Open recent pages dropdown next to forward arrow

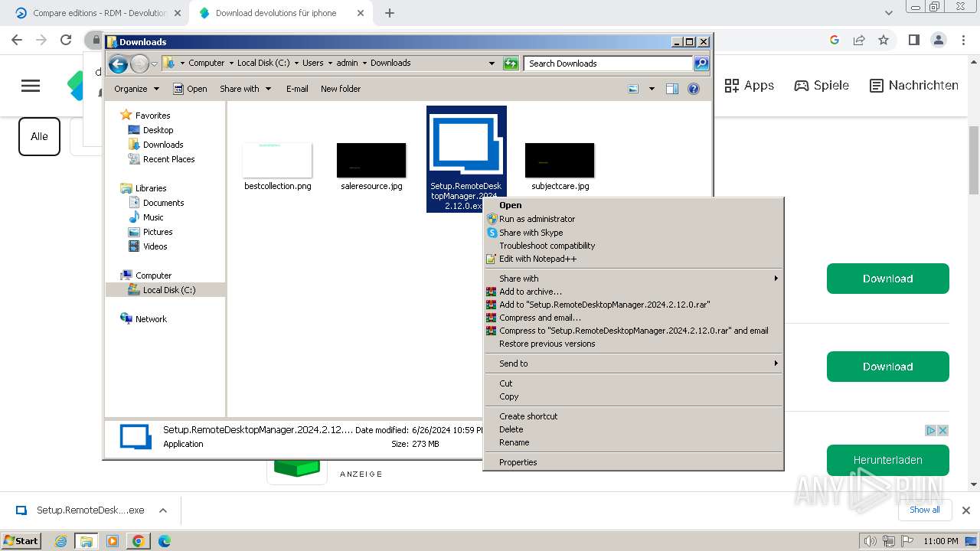pos(154,64)
